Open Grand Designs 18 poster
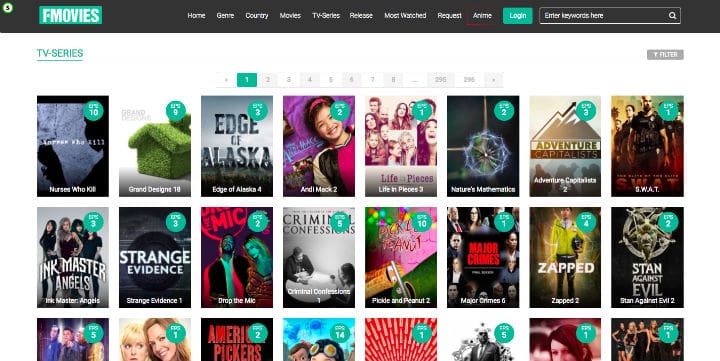 tap(155, 146)
